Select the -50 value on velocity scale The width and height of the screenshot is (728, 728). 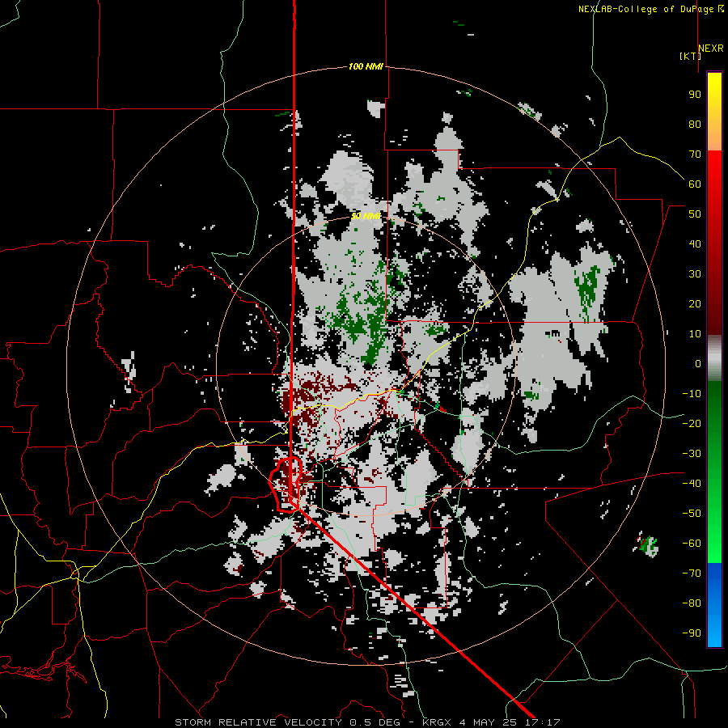tap(692, 514)
